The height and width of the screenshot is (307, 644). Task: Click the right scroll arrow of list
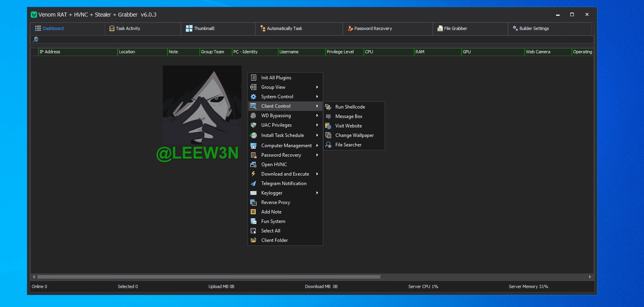pyautogui.click(x=590, y=277)
